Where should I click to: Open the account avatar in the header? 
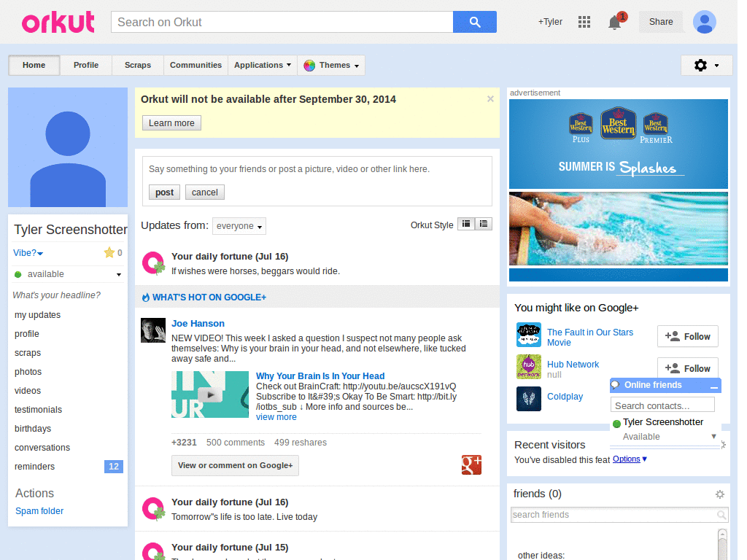tap(705, 22)
